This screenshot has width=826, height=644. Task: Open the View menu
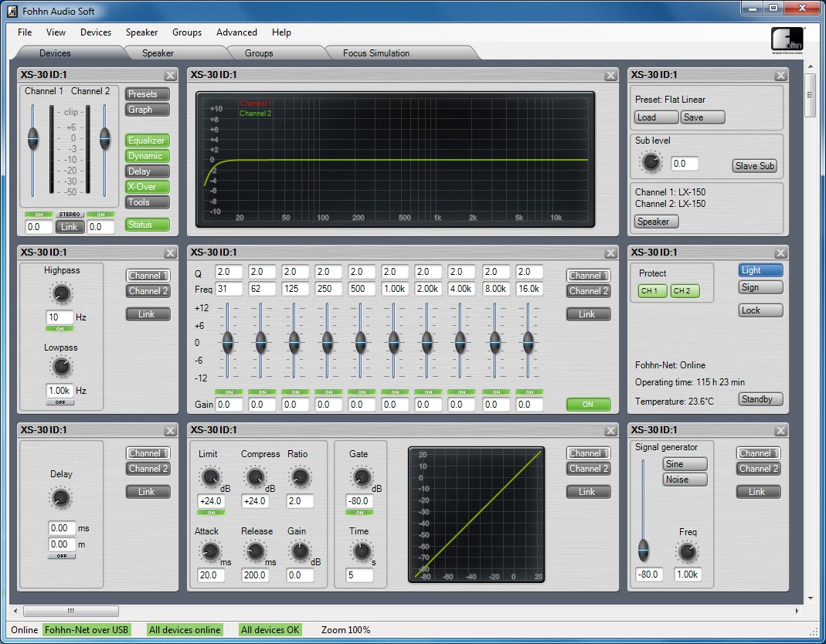point(56,32)
